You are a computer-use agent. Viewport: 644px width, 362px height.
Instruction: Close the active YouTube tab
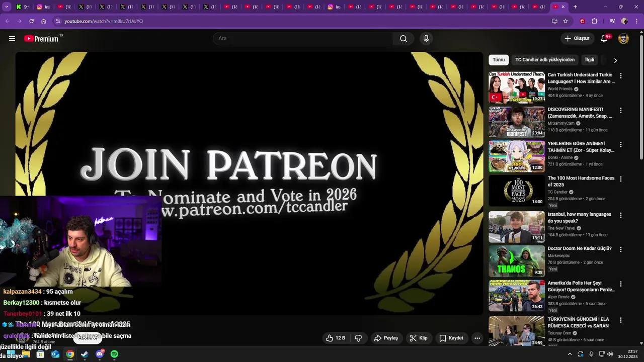(x=563, y=7)
